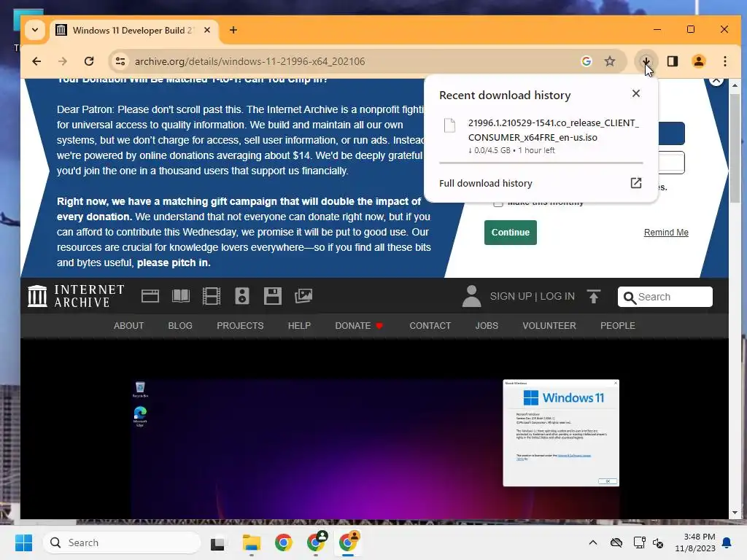The width and height of the screenshot is (747, 560).
Task: Go back to the previous page
Action: pyautogui.click(x=36, y=61)
